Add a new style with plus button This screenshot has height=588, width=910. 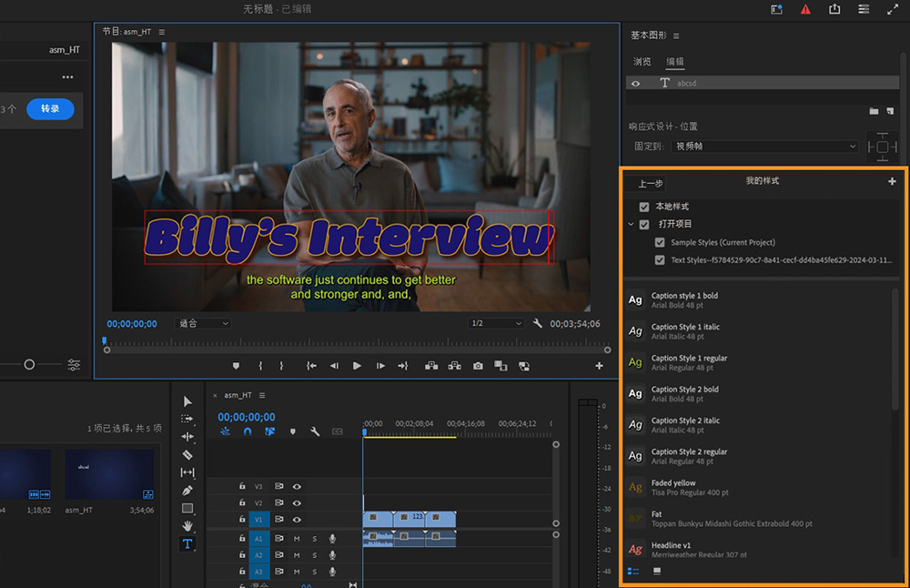coord(892,182)
